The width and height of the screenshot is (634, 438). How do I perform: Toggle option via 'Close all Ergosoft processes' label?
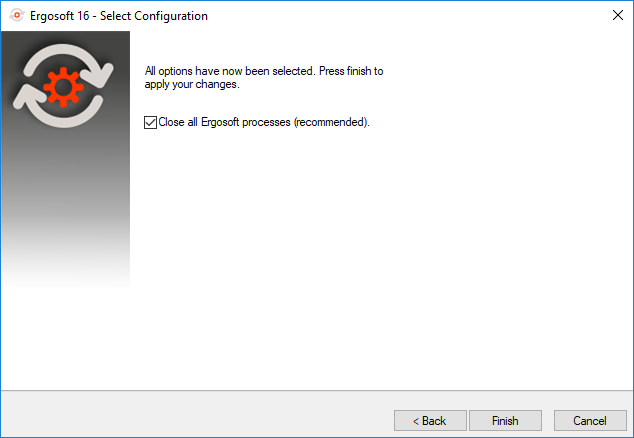tap(224, 122)
